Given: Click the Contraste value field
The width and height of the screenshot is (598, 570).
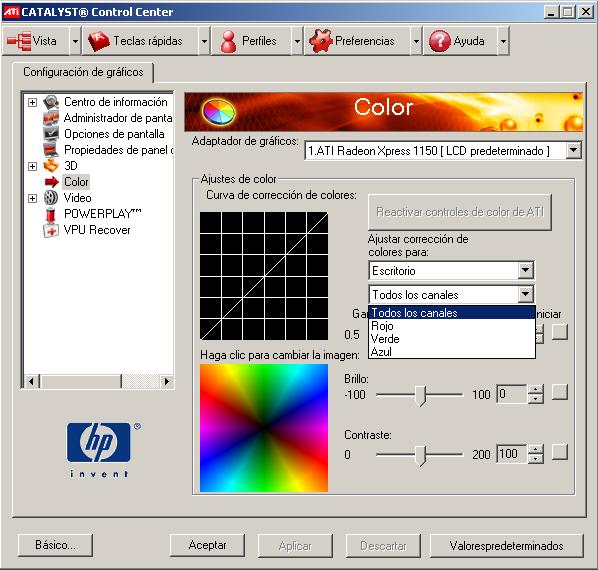Looking at the screenshot, I should pos(512,454).
